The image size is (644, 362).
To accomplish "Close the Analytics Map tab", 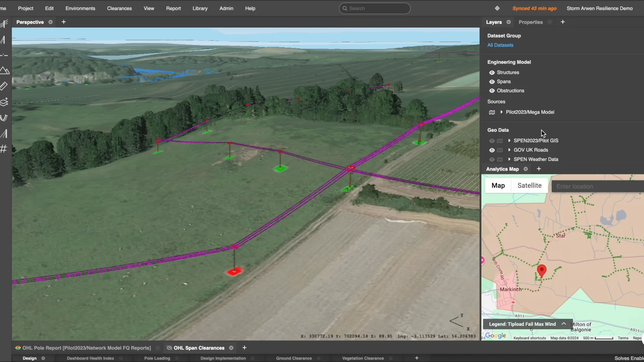I will [x=526, y=169].
